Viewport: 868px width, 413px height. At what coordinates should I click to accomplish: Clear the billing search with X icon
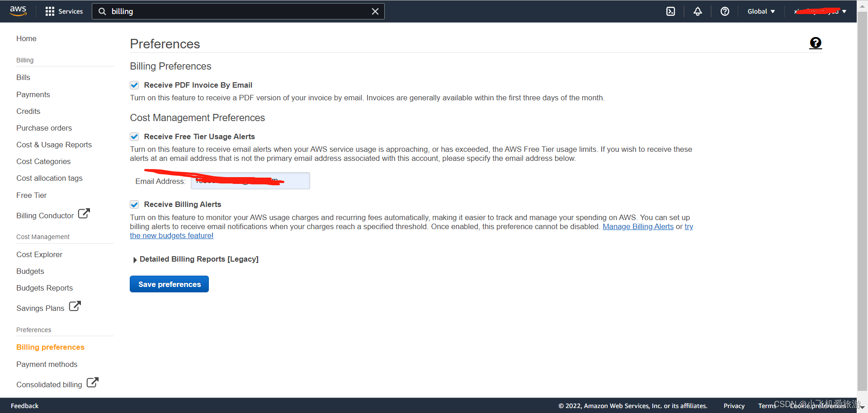[x=375, y=11]
